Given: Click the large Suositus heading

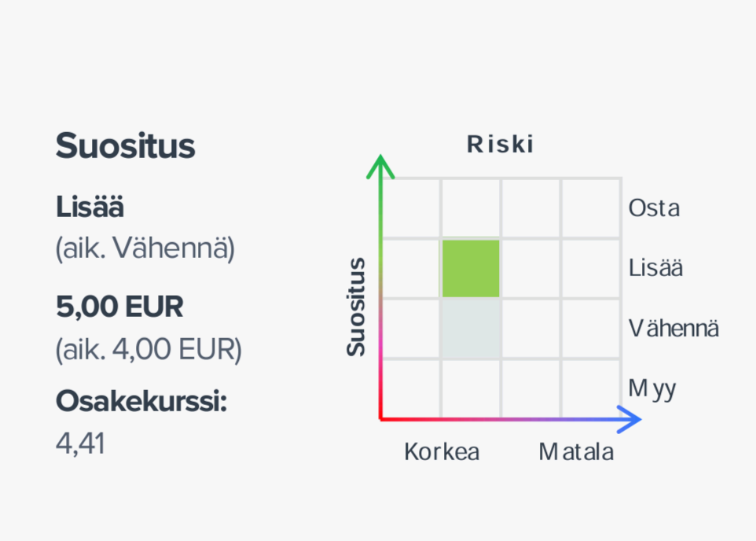Looking at the screenshot, I should coord(125,145).
